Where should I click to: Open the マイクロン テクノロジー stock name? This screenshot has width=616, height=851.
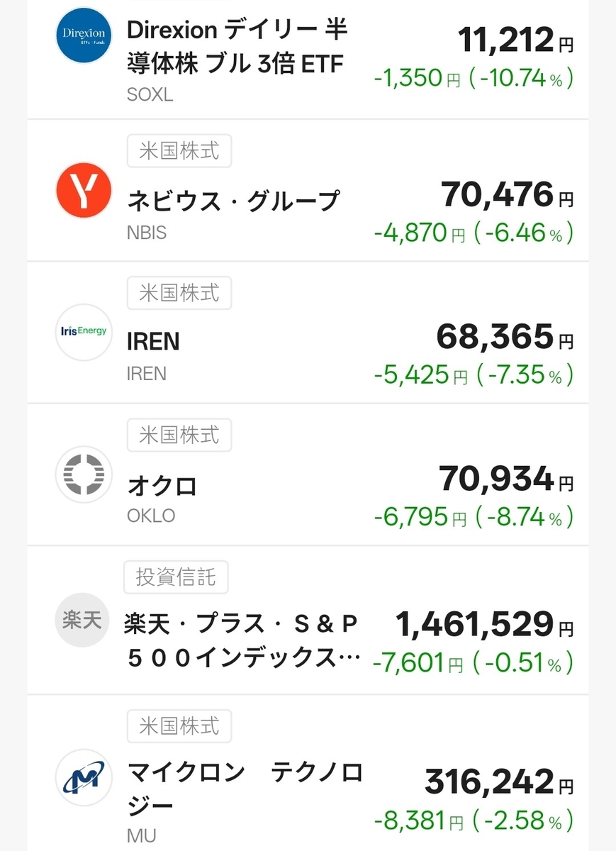pos(244,789)
